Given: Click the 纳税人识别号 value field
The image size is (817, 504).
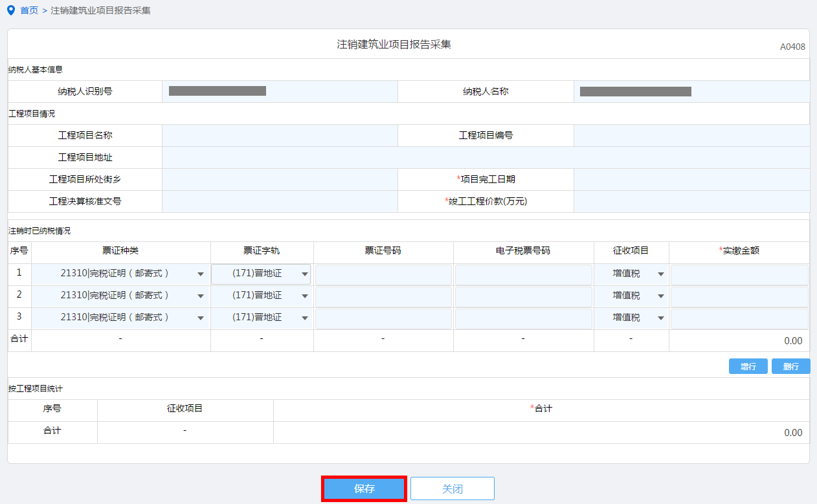Looking at the screenshot, I should point(280,92).
